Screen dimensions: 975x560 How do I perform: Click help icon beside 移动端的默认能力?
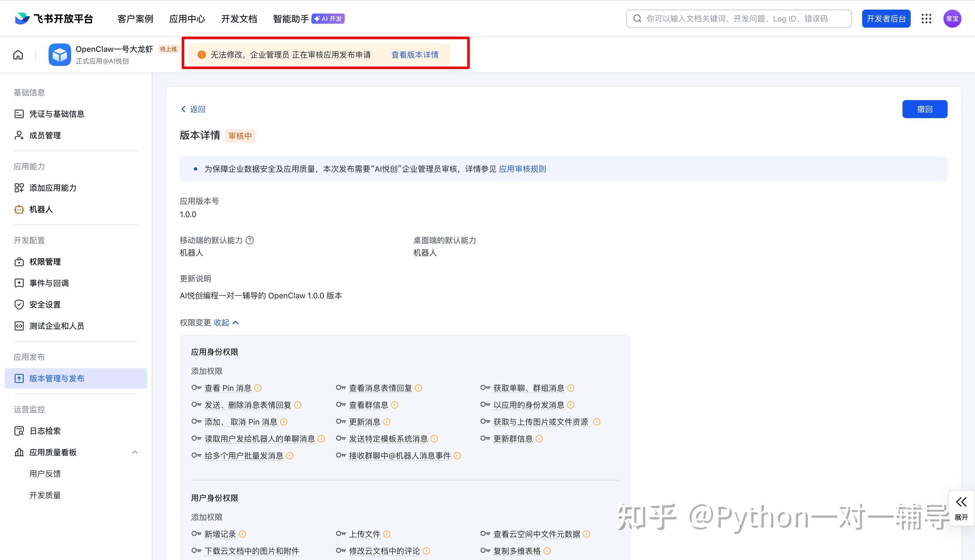250,241
